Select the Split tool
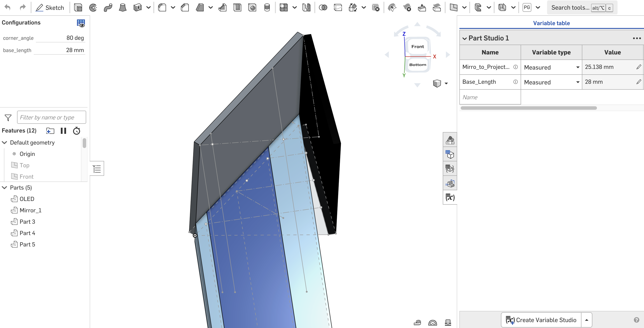Screen dimensions: 644x328 click(x=338, y=8)
